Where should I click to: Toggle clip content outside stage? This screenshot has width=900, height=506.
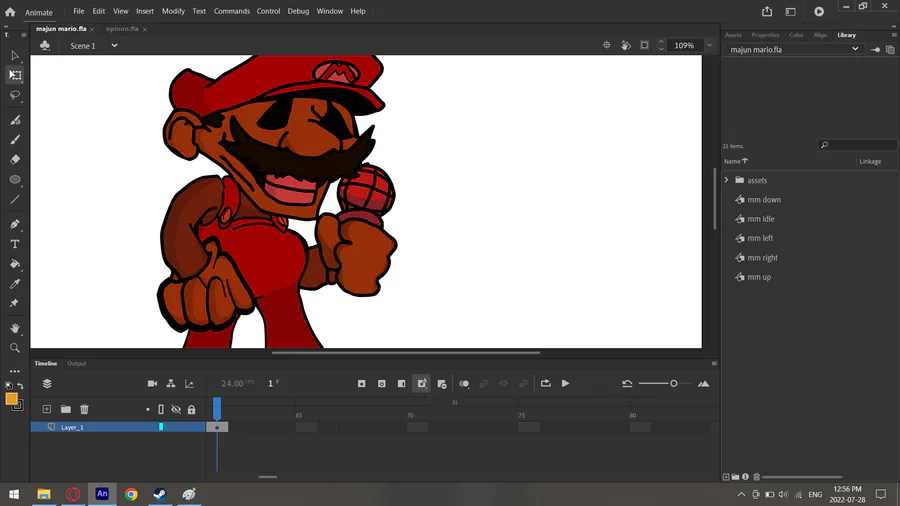click(645, 45)
